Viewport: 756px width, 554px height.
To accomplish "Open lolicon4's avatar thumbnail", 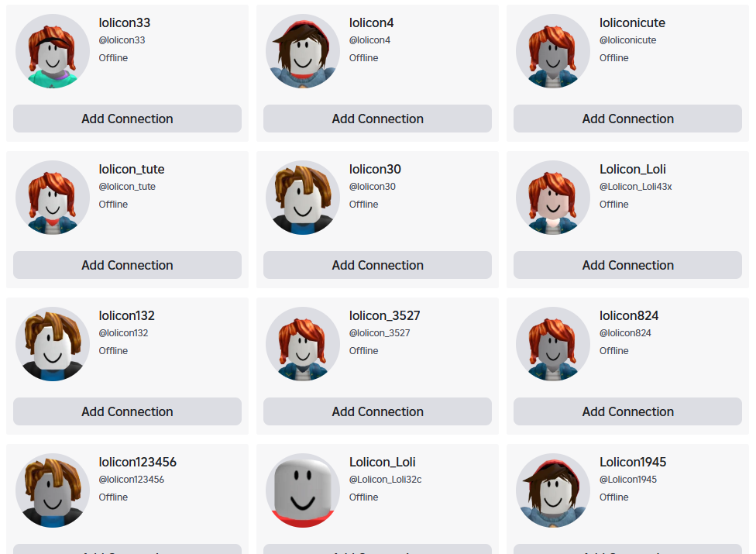I will coord(303,51).
